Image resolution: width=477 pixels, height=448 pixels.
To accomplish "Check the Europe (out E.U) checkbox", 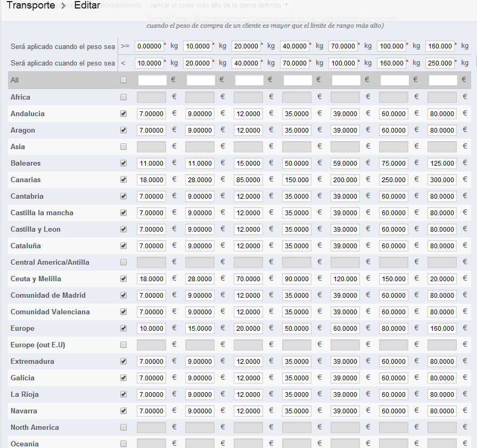I will pyautogui.click(x=123, y=345).
